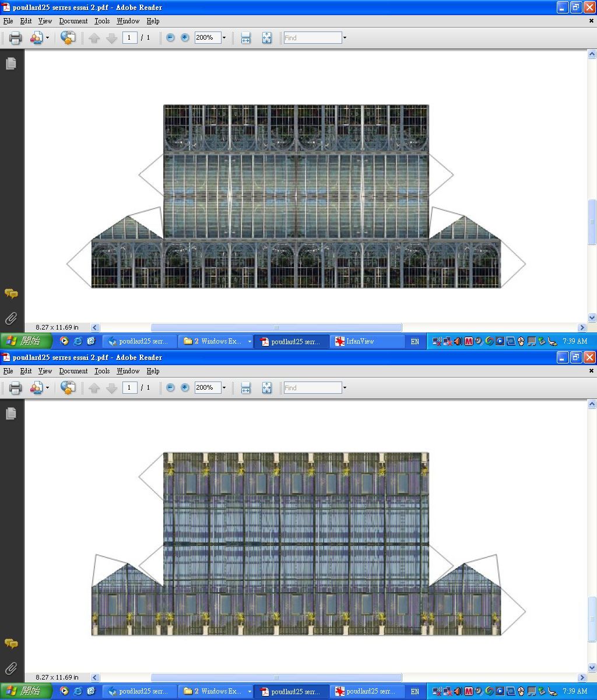Click the Windows Explorer group button on the lower taskbar

point(215,691)
